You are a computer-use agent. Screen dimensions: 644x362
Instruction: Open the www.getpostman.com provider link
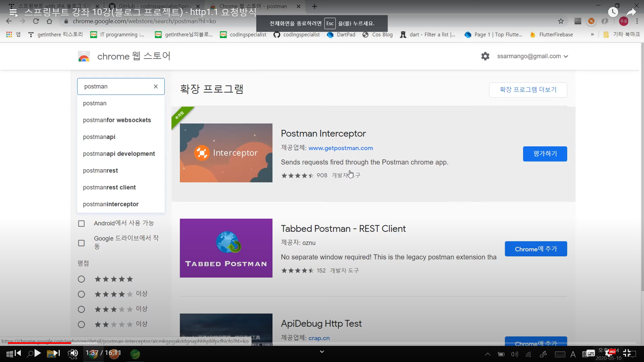click(340, 148)
